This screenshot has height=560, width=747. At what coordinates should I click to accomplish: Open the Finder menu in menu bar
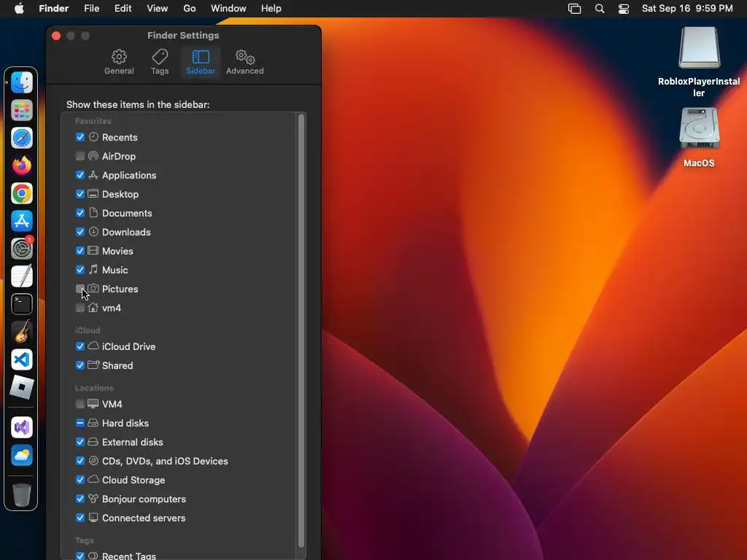[x=54, y=9]
